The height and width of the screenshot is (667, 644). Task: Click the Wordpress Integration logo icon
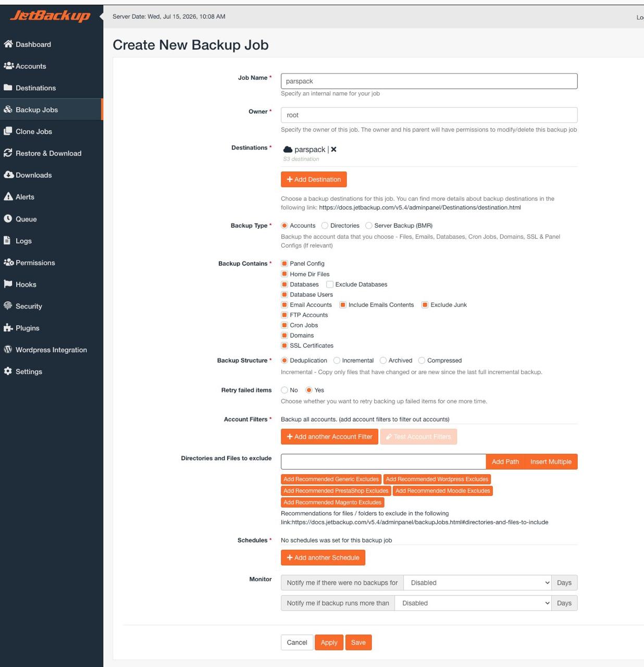coord(8,350)
